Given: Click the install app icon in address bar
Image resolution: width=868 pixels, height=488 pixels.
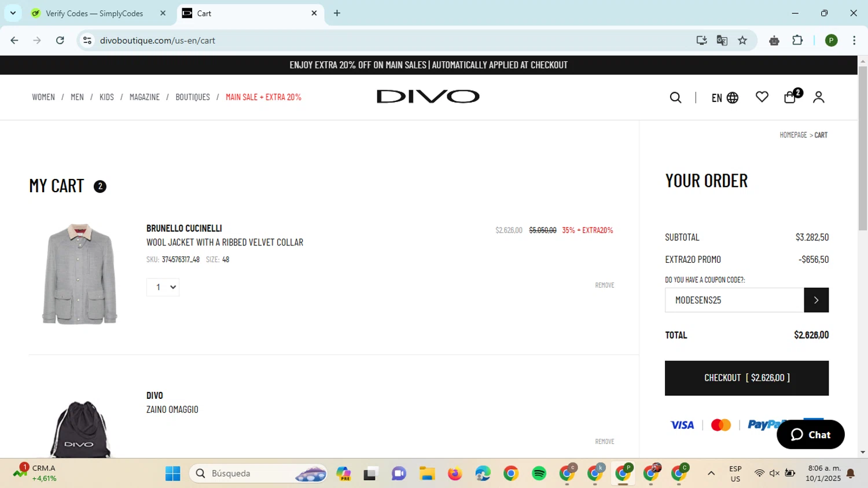Looking at the screenshot, I should tap(701, 41).
